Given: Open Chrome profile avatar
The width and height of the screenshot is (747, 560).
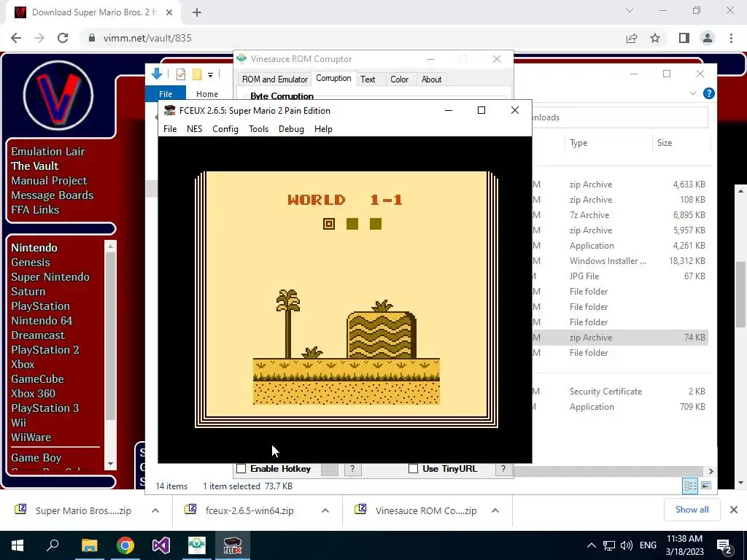Looking at the screenshot, I should click(x=708, y=38).
